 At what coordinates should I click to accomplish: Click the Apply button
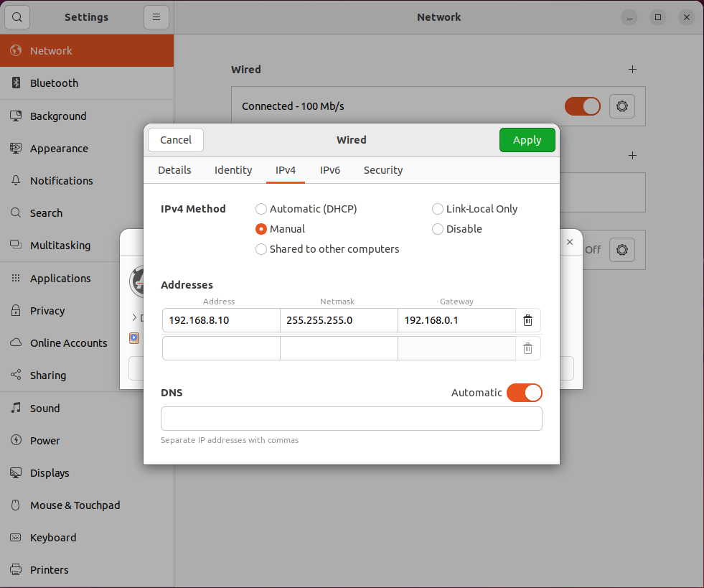pos(527,140)
